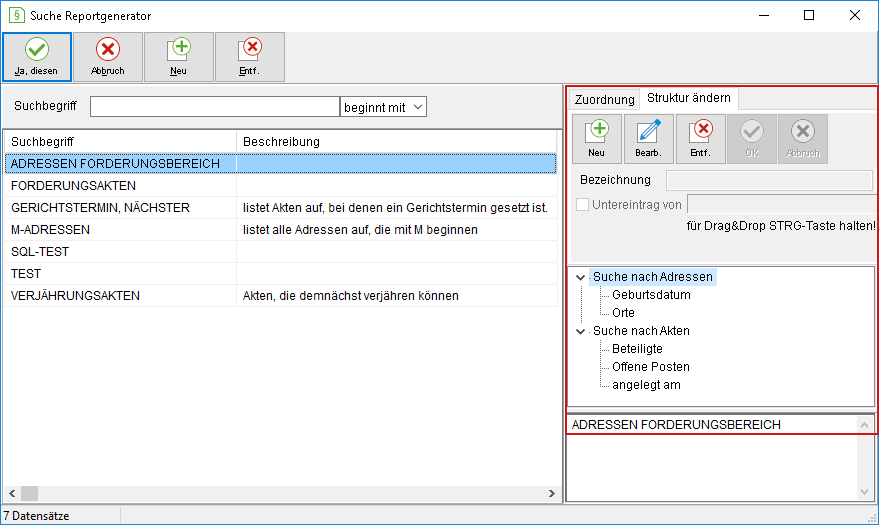Sort by the Beschreibung column header
This screenshot has width=880, height=528.
coord(396,141)
